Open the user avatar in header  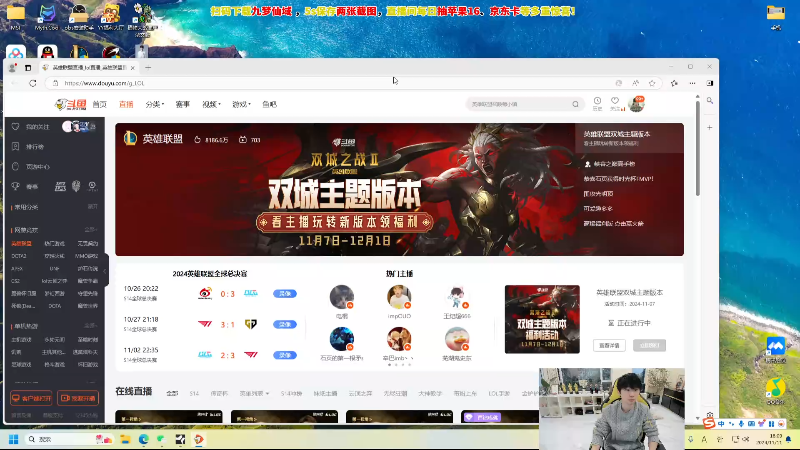(x=636, y=104)
